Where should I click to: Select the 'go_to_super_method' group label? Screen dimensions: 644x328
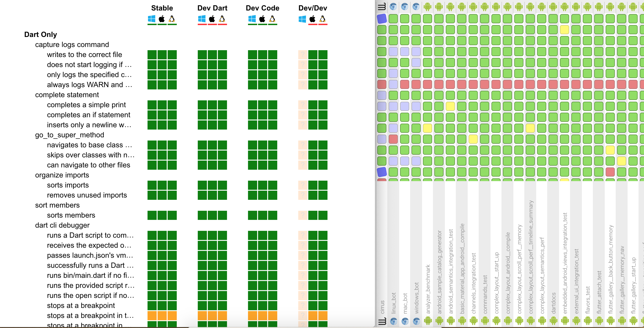tap(69, 135)
